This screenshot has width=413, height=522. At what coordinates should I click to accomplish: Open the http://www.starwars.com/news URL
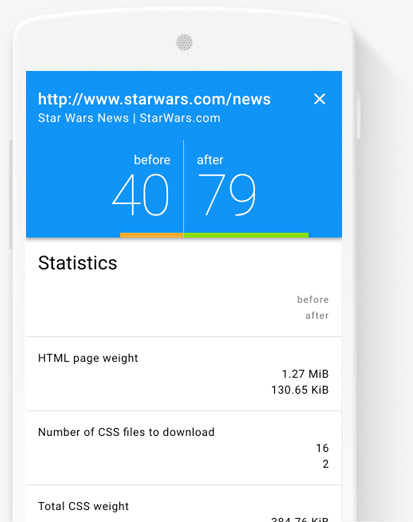(154, 99)
